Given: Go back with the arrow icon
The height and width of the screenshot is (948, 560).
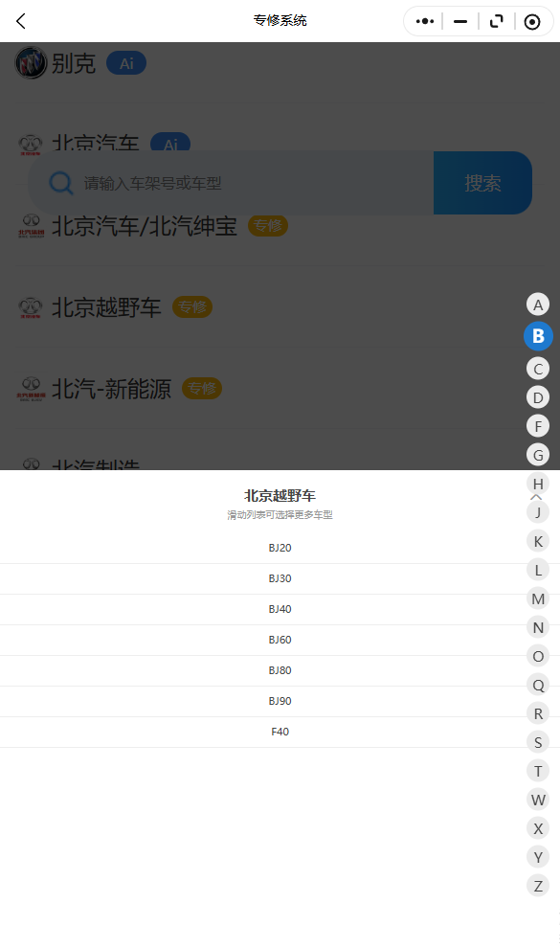Looking at the screenshot, I should 20,21.
